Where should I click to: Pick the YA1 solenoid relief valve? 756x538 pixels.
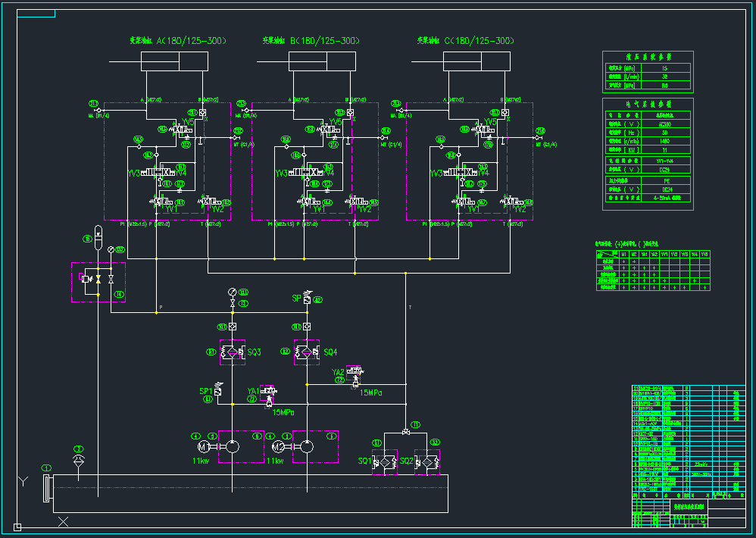click(x=269, y=396)
